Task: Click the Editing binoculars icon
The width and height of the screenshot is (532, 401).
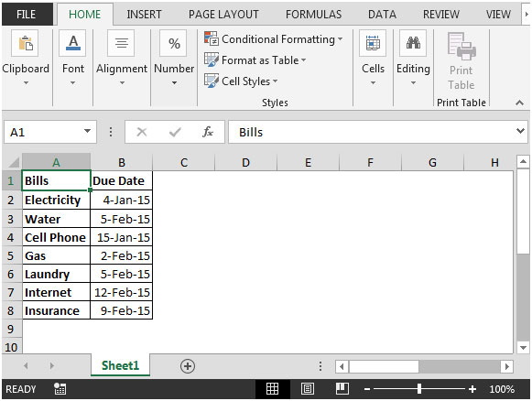Action: (x=413, y=43)
